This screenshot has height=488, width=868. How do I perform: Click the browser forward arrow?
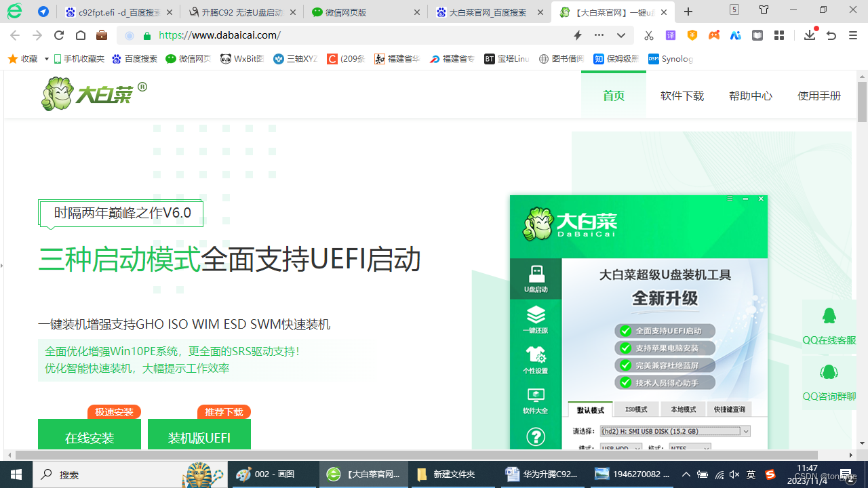(x=37, y=35)
